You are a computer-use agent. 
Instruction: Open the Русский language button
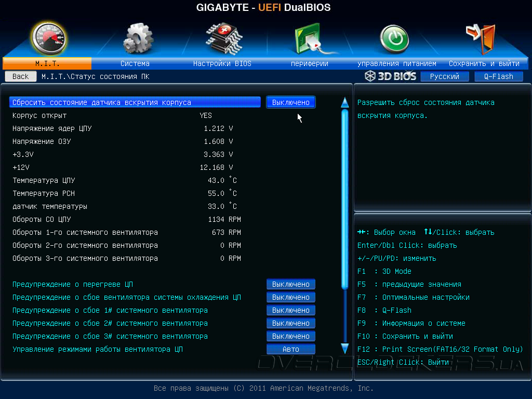(445, 76)
